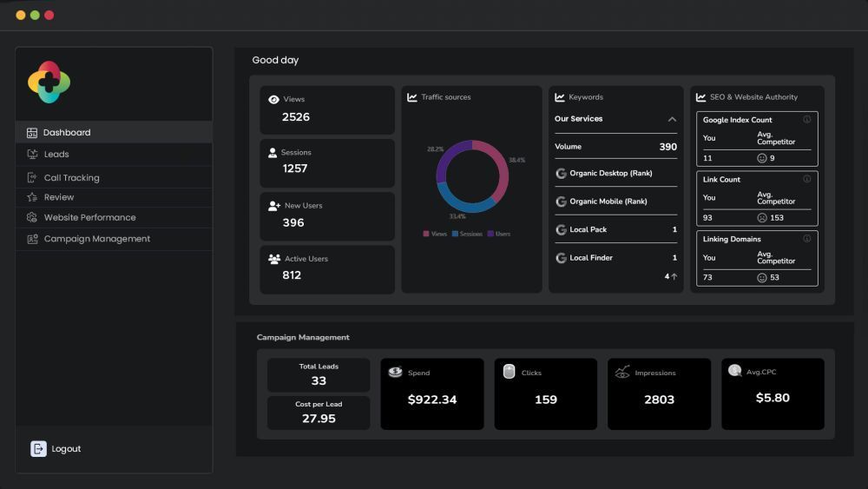868x489 pixels.
Task: Click the Impressions eye-chart icon
Action: 622,372
